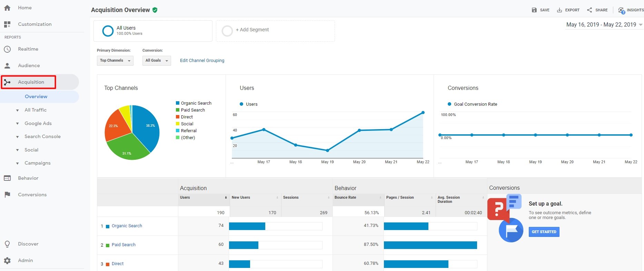Open the Discover lightbulb icon
Image resolution: width=644 pixels, height=271 pixels.
[x=7, y=244]
